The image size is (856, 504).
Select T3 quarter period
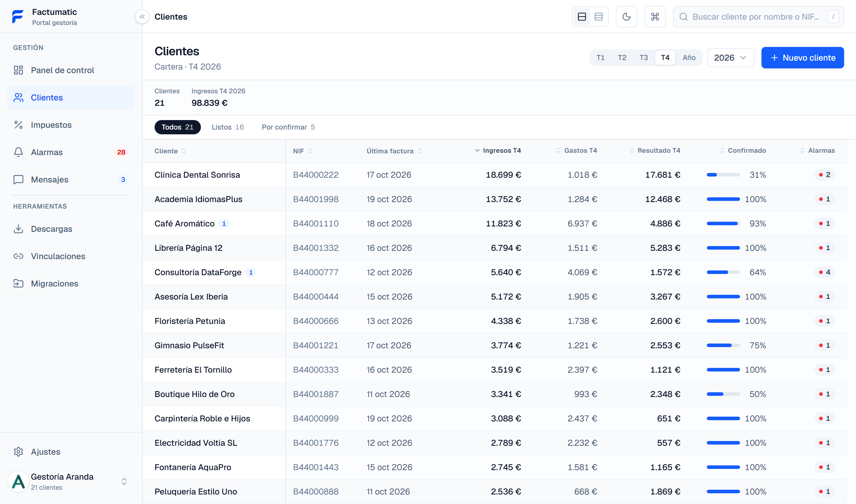coord(644,58)
